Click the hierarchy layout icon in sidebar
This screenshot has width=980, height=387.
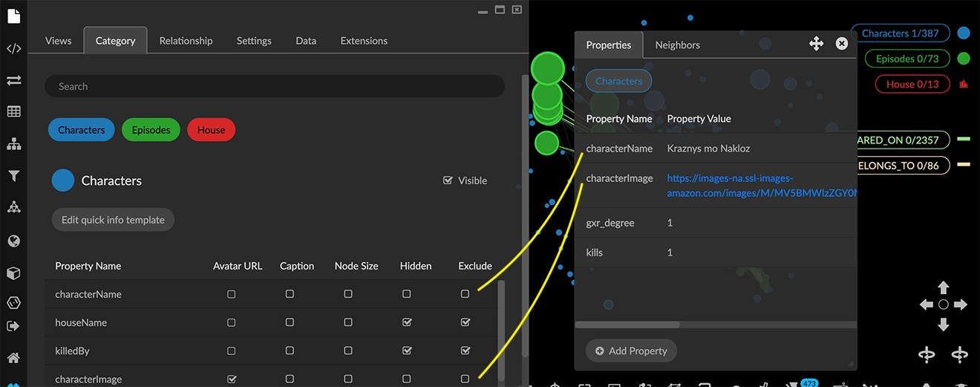[x=13, y=144]
